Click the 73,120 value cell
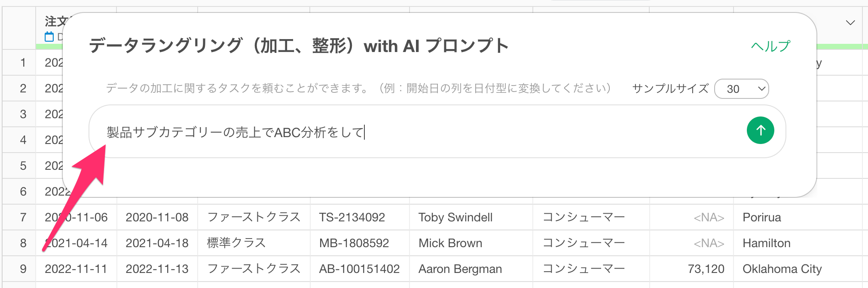 coord(691,269)
